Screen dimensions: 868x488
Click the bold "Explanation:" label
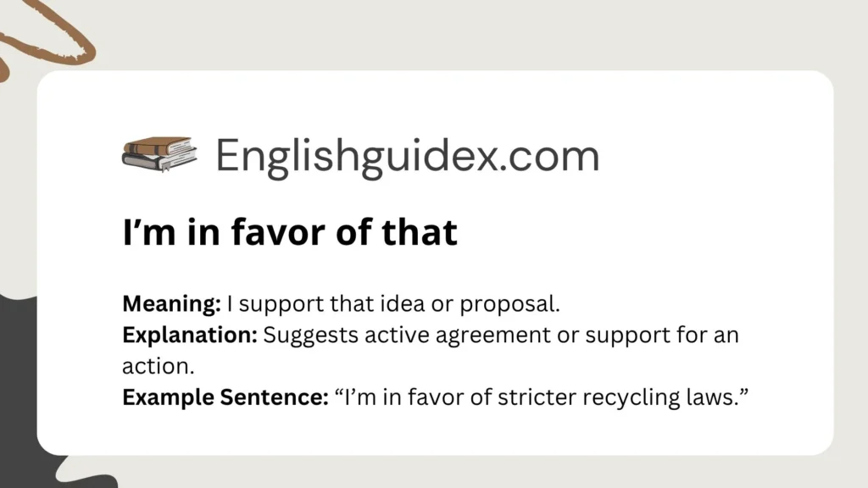click(190, 335)
